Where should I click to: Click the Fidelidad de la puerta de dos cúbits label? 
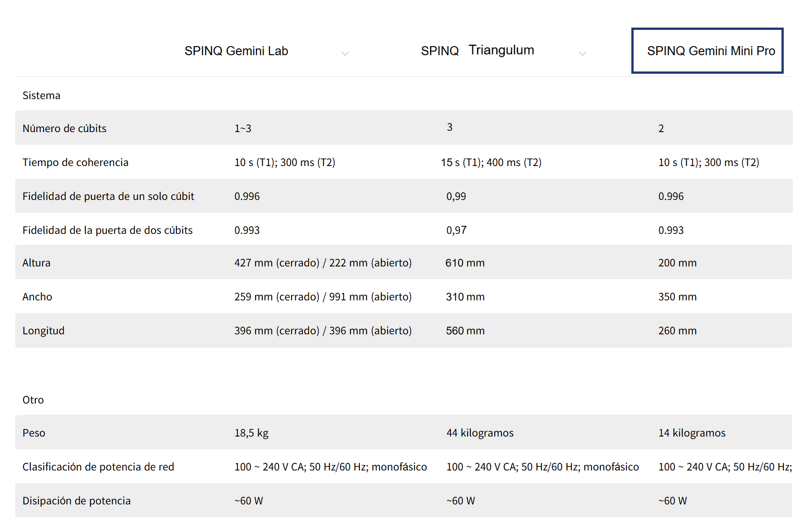(108, 230)
